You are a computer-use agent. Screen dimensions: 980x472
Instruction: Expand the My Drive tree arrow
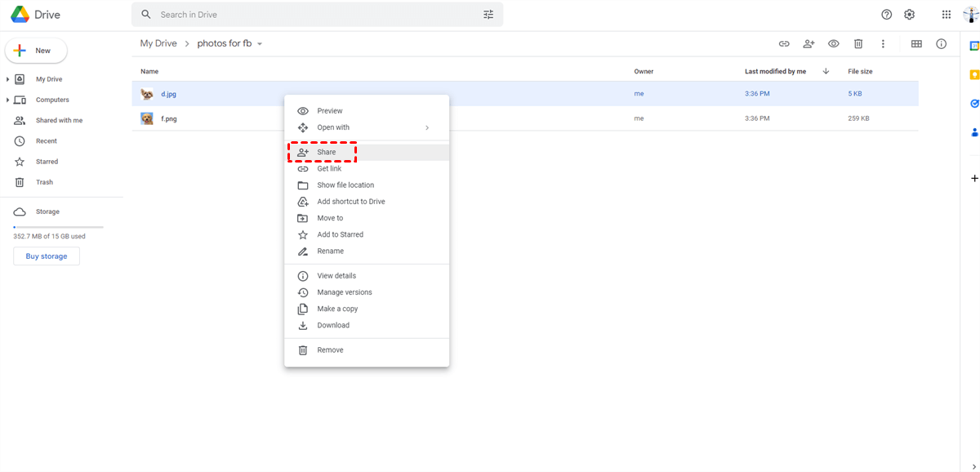tap(8, 79)
